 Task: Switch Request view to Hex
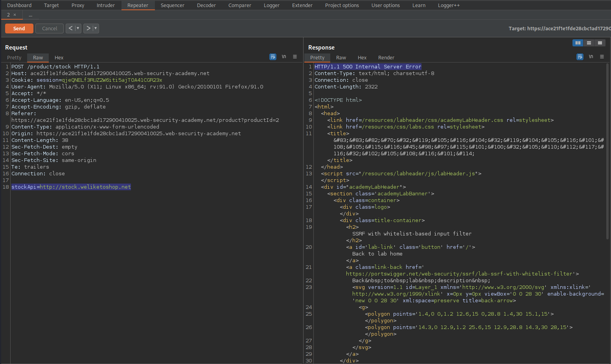pyautogui.click(x=59, y=57)
